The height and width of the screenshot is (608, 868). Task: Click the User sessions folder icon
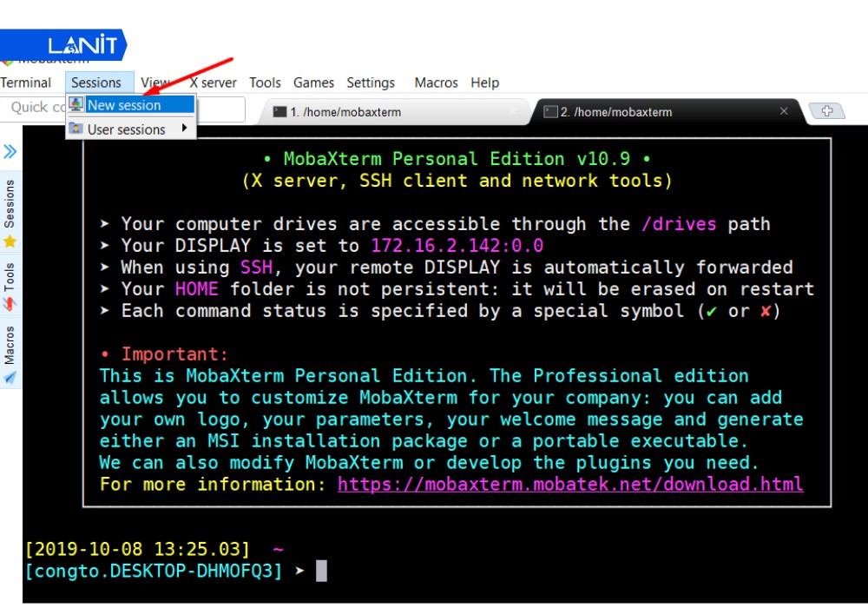coord(76,129)
